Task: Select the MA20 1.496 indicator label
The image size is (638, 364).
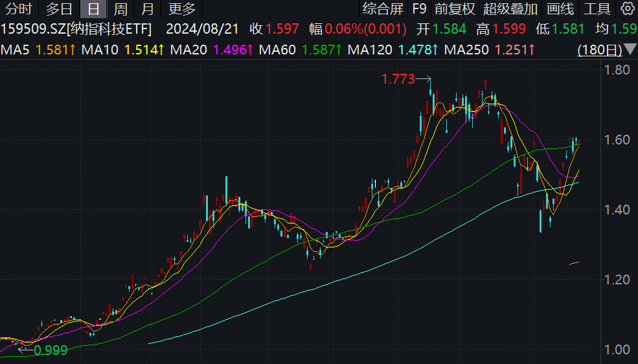Action: coord(212,50)
